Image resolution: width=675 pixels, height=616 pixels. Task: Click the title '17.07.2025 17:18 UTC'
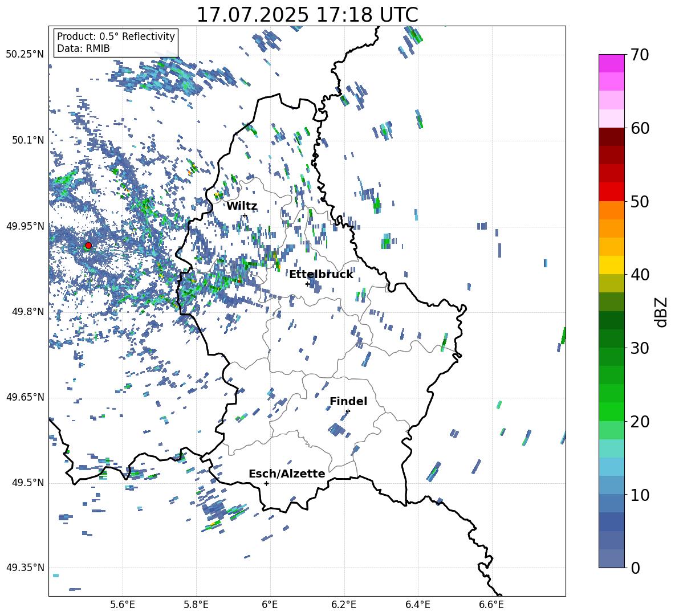tap(307, 15)
